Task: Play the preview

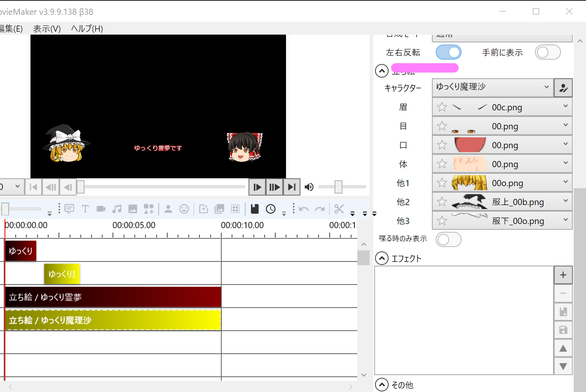Action: [x=257, y=187]
